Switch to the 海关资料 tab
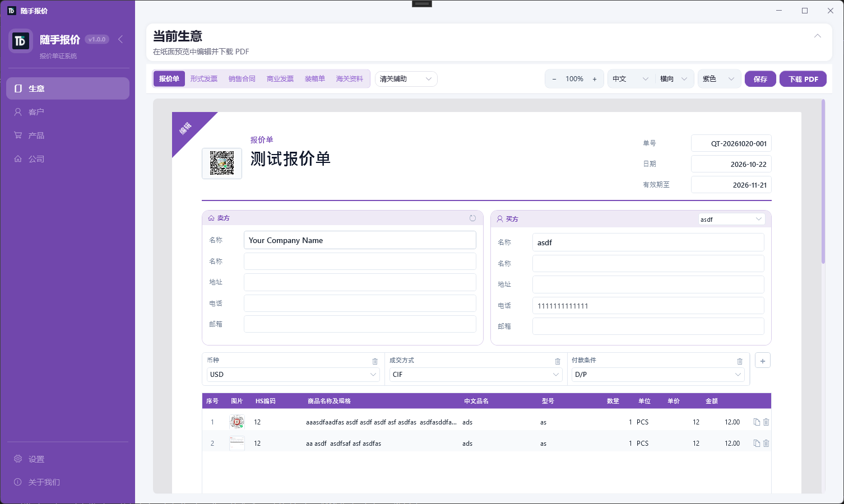The width and height of the screenshot is (844, 504). coord(350,79)
